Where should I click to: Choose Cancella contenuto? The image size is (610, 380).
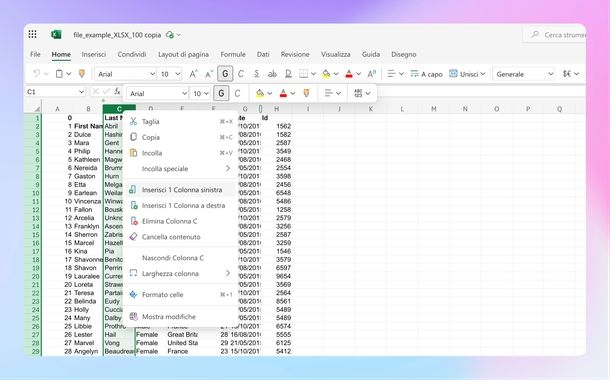(x=181, y=237)
